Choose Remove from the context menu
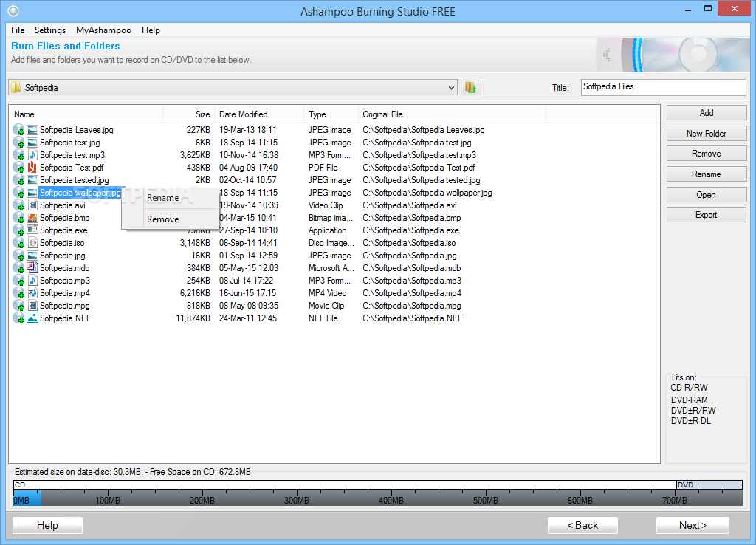This screenshot has width=756, height=545. tap(170, 219)
